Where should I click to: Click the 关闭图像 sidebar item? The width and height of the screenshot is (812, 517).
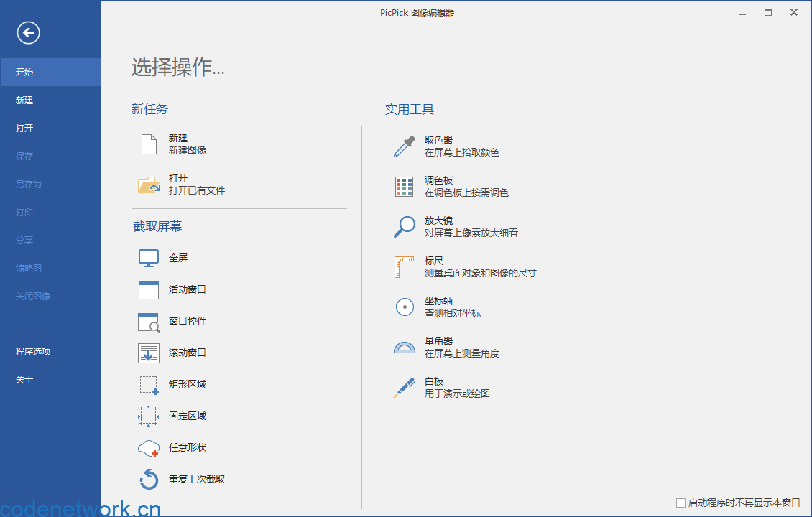point(51,296)
